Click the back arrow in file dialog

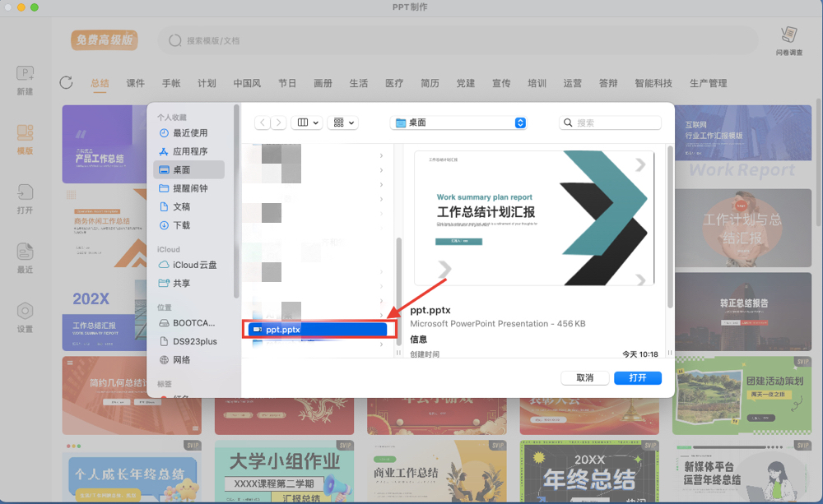[x=261, y=122]
